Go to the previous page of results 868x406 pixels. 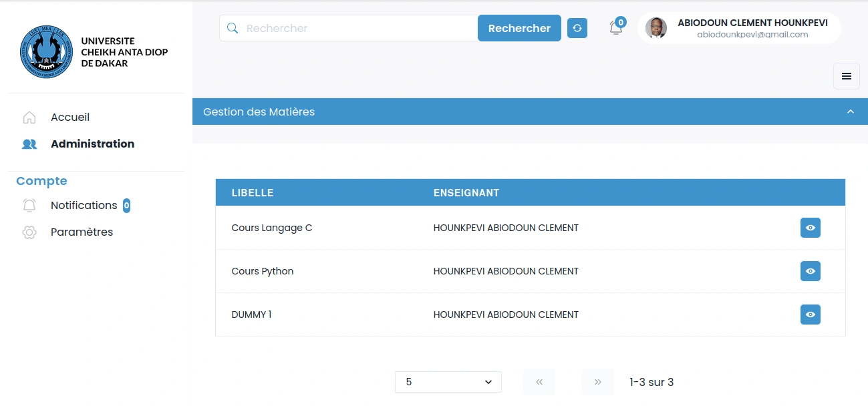[x=539, y=382]
